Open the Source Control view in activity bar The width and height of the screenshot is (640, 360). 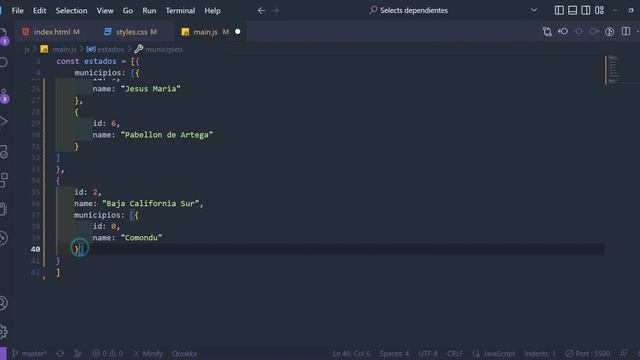(4, 96)
